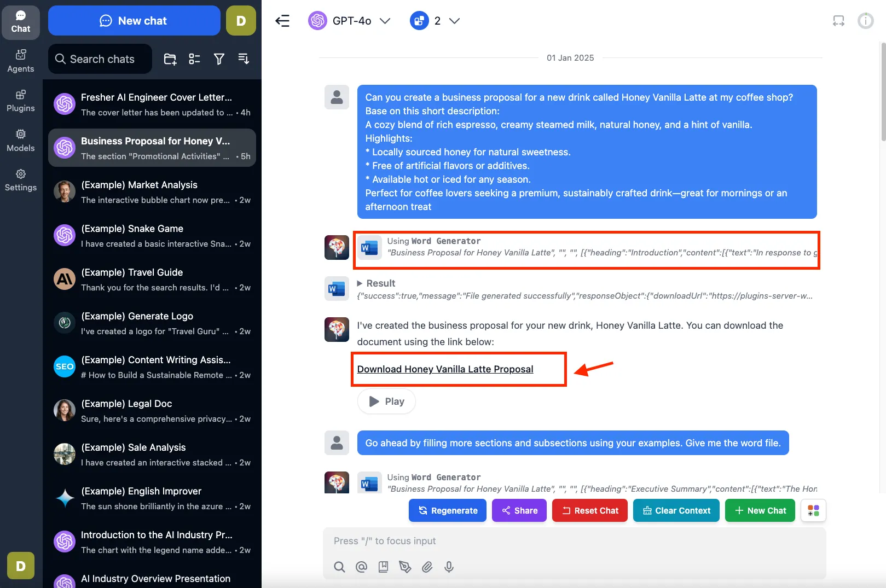
Task: Open the Agents section
Action: click(21, 61)
